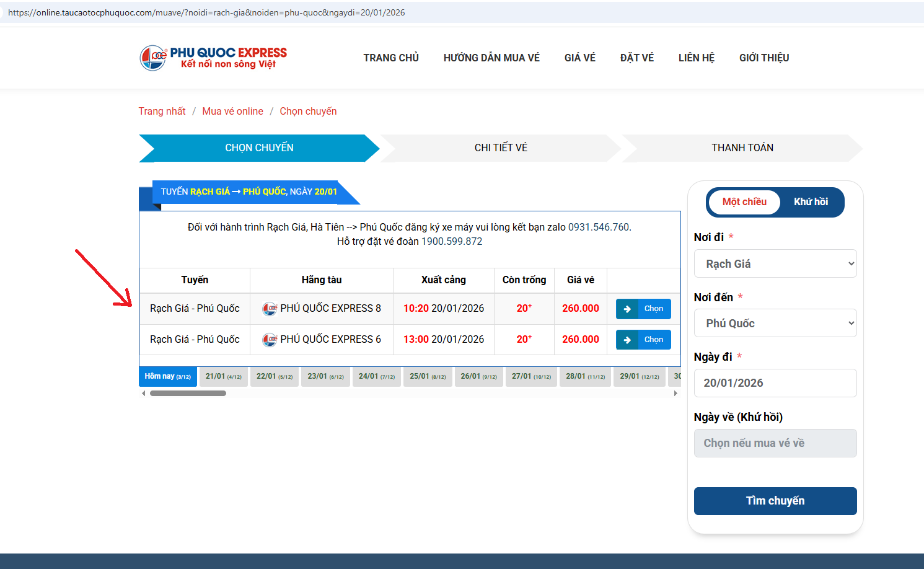
Task: Switch to Khứ hồi round trip
Action: 811,202
